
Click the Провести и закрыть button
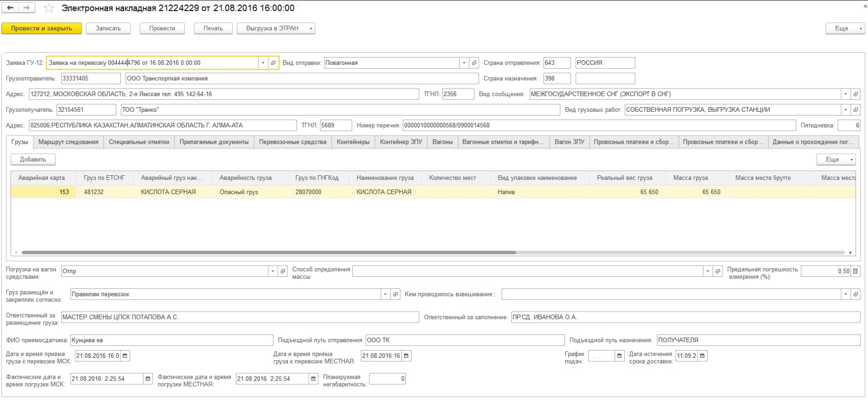pyautogui.click(x=42, y=29)
